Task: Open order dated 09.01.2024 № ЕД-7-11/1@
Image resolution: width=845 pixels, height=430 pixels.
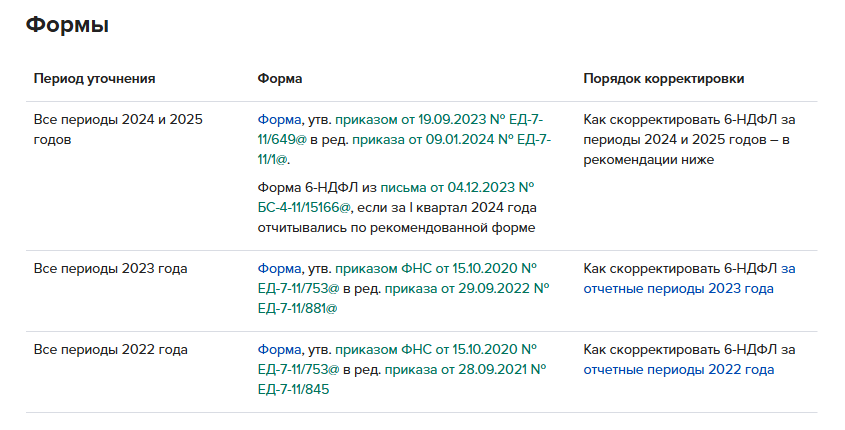Action: point(450,139)
